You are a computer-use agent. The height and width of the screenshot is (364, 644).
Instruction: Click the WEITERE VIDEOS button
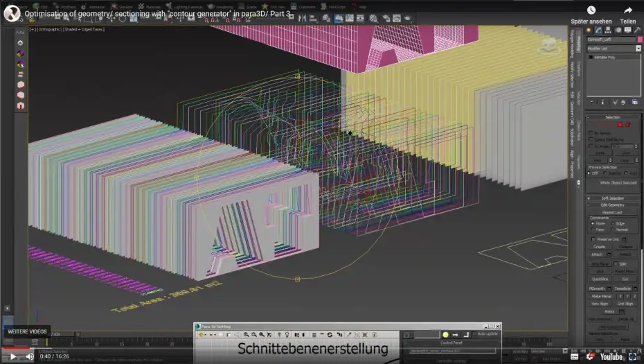pos(27,331)
